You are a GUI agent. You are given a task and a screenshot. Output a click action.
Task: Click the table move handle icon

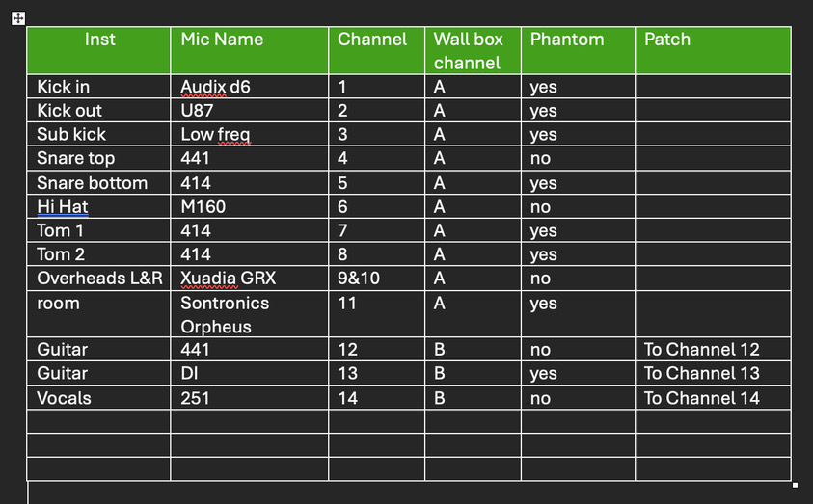(19, 18)
